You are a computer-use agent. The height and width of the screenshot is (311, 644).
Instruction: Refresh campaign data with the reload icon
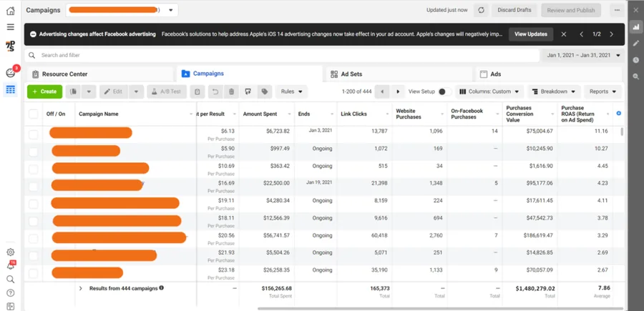click(x=482, y=10)
